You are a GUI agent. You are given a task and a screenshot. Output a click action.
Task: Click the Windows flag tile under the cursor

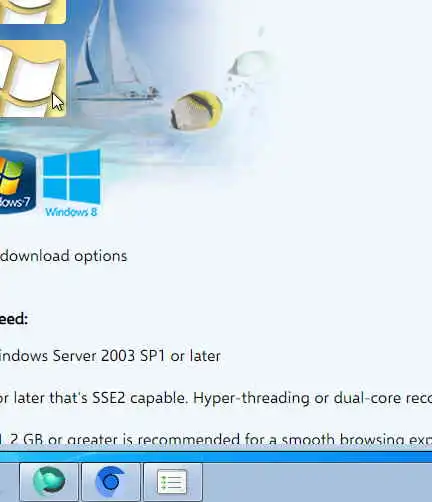point(33,79)
